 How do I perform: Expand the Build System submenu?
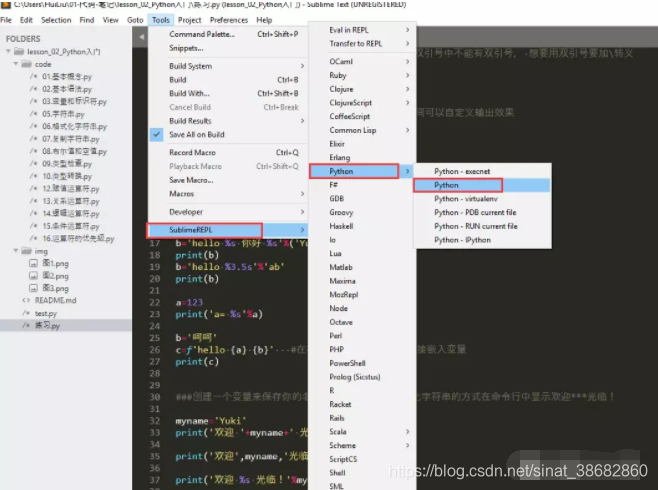pyautogui.click(x=228, y=66)
